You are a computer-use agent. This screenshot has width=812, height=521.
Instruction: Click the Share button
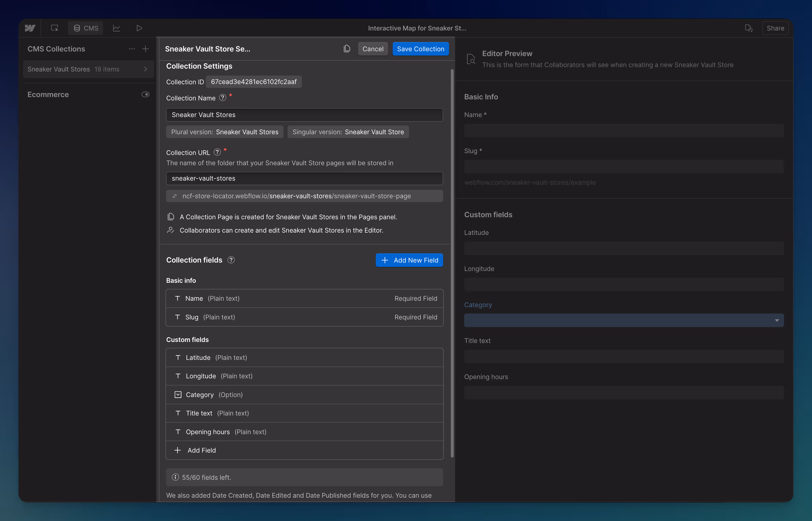pos(775,28)
